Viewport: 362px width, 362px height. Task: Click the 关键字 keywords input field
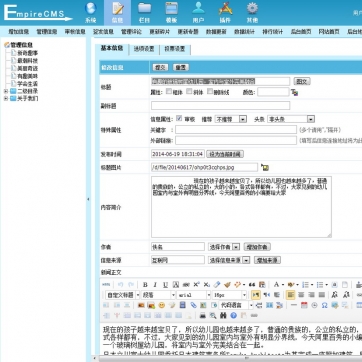point(236,130)
